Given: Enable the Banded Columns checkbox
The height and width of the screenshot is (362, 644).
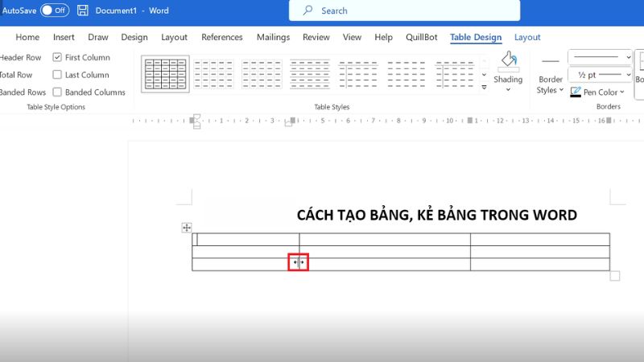Looking at the screenshot, I should 57,92.
